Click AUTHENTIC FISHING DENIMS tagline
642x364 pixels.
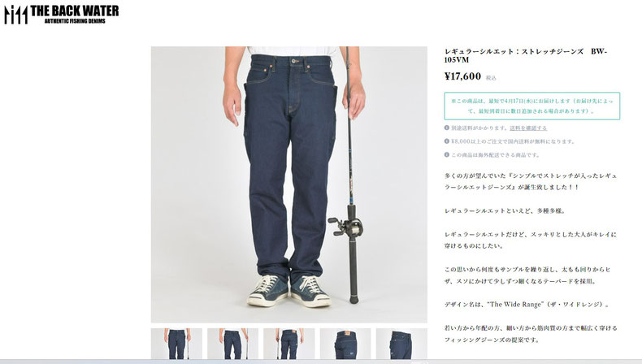pyautogui.click(x=75, y=21)
